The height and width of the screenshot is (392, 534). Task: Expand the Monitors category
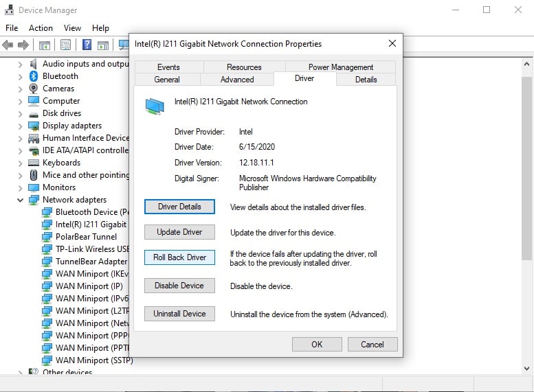[x=20, y=188]
